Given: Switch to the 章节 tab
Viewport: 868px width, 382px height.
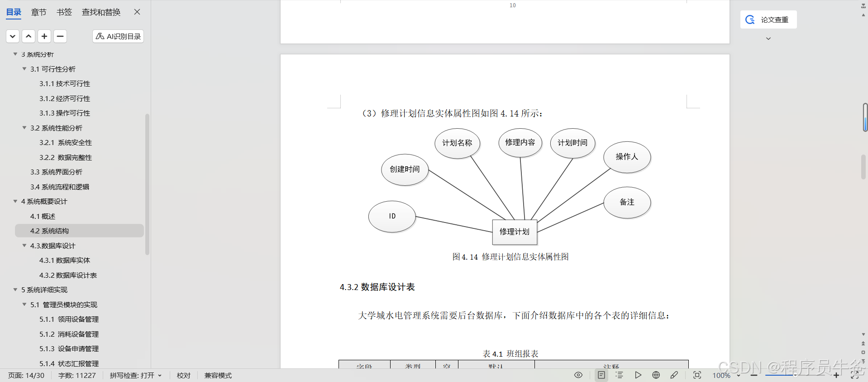Looking at the screenshot, I should coord(39,12).
